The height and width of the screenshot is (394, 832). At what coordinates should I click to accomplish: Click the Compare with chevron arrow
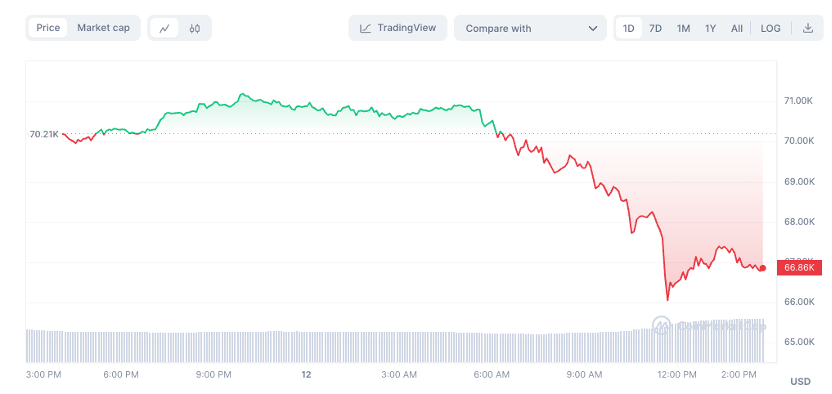click(593, 28)
